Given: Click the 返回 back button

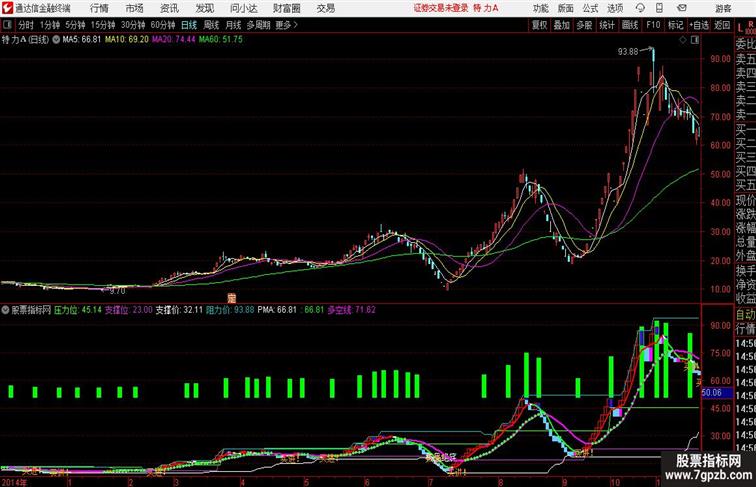Looking at the screenshot, I should point(722,25).
